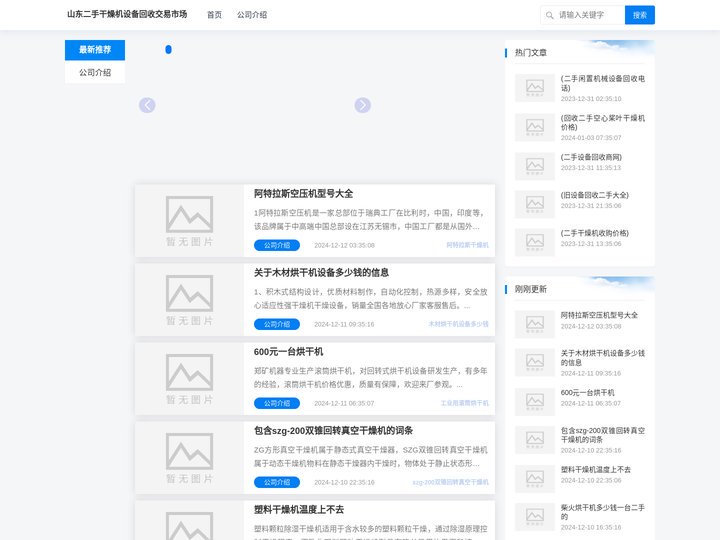This screenshot has height=540, width=720.
Task: Click date 2024-01-03 07:35:07 in hot articles
Action: click(x=591, y=138)
